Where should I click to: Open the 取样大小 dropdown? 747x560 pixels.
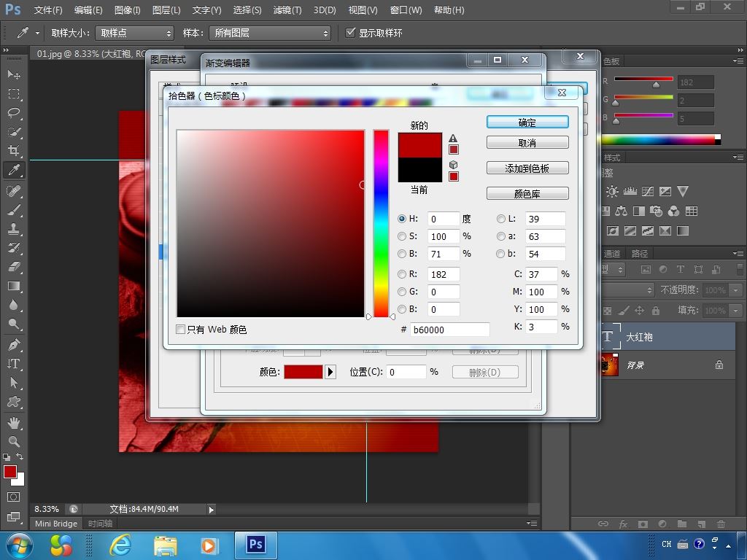134,33
